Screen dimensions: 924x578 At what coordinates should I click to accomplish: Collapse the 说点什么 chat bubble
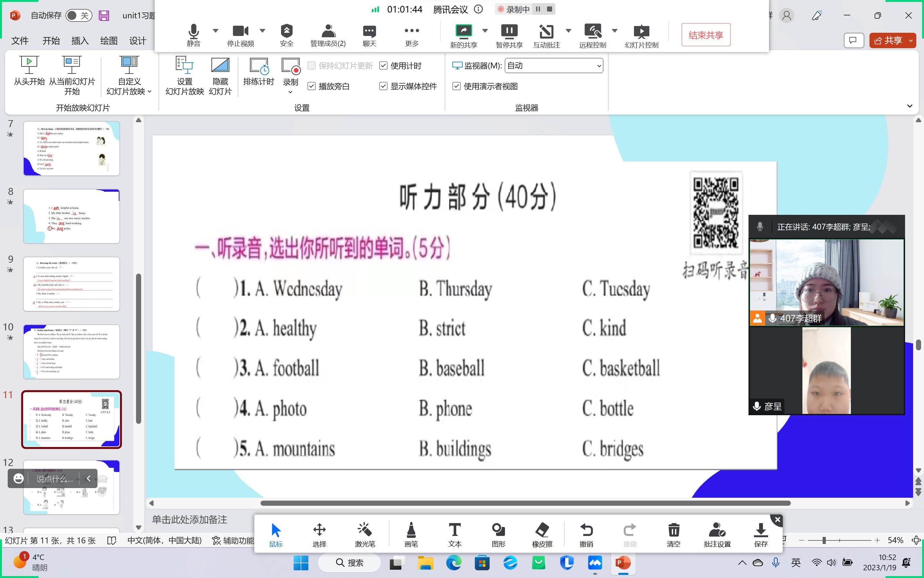[88, 478]
